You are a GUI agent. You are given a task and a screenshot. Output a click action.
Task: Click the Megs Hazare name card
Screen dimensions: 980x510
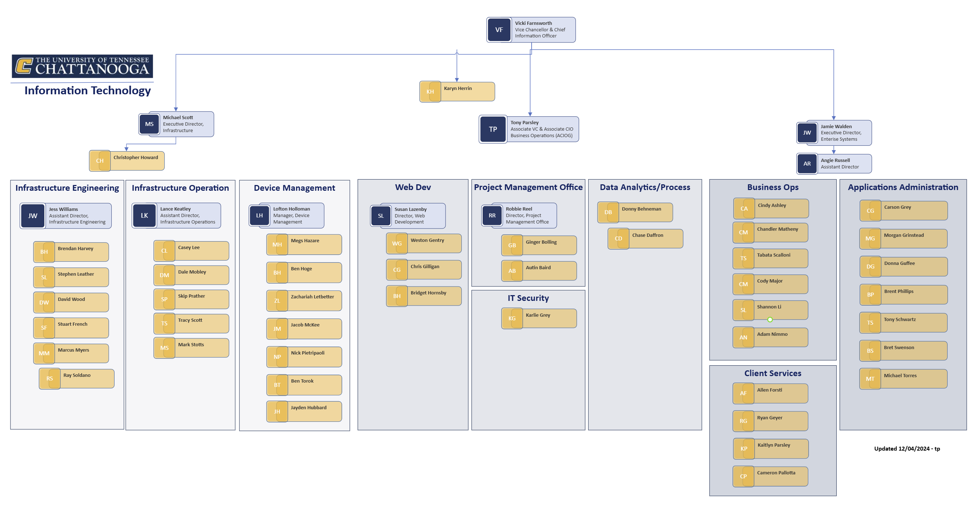[304, 244]
